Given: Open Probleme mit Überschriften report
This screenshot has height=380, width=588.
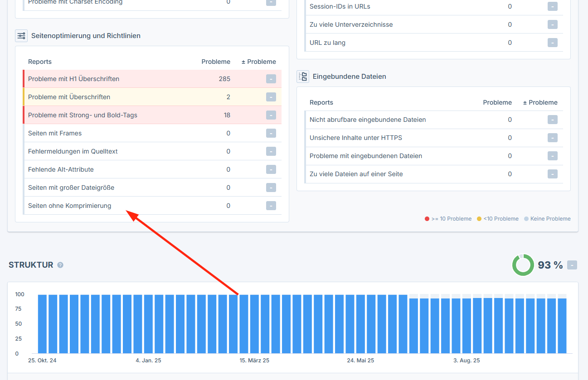Looking at the screenshot, I should coord(69,97).
